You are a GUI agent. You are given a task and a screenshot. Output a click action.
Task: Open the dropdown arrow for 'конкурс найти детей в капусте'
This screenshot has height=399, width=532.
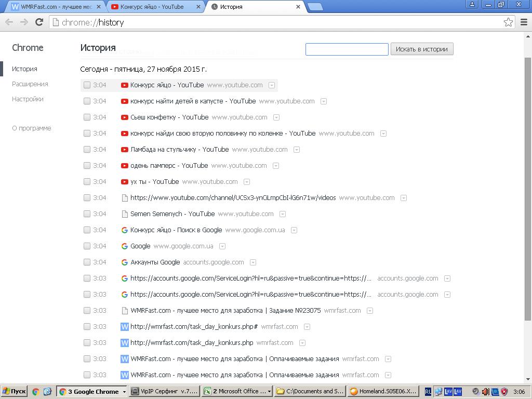[x=324, y=101]
